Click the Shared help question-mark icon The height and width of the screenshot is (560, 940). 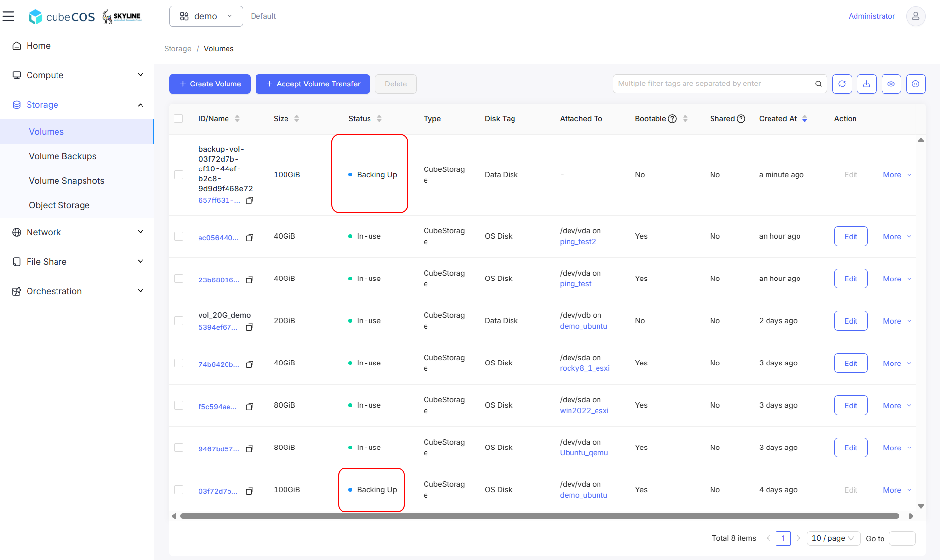(741, 119)
